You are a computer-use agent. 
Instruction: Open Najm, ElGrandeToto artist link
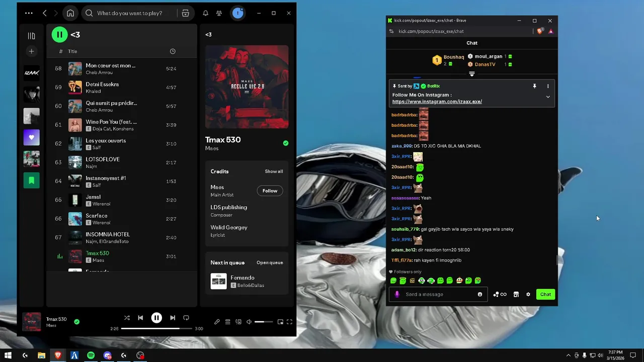coord(107,241)
